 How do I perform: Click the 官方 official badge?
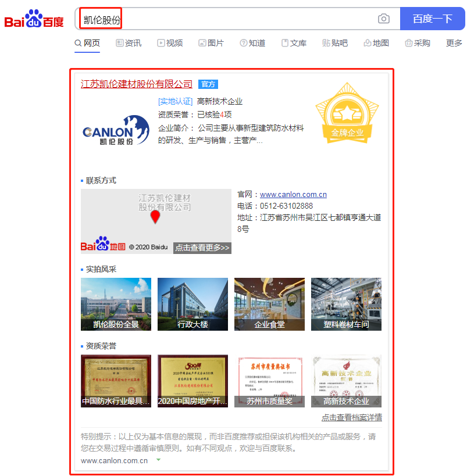click(208, 84)
